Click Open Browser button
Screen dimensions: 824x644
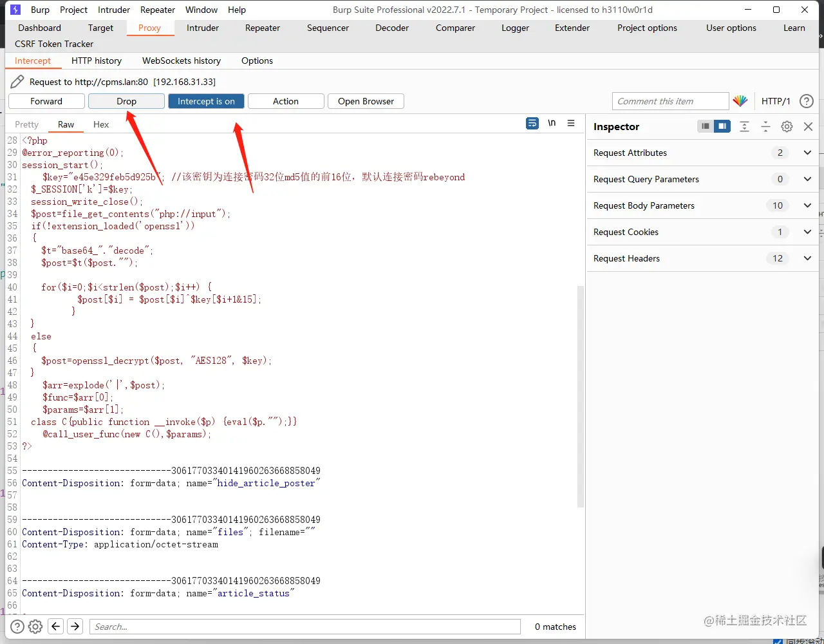(366, 101)
